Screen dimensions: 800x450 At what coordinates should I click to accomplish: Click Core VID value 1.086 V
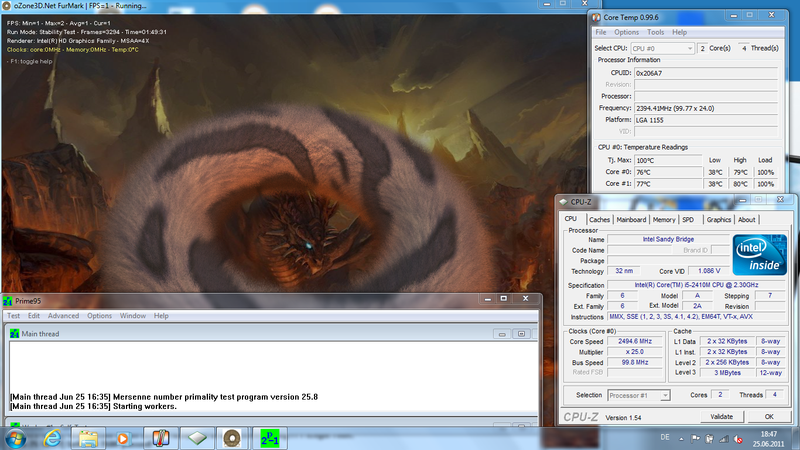pyautogui.click(x=709, y=271)
